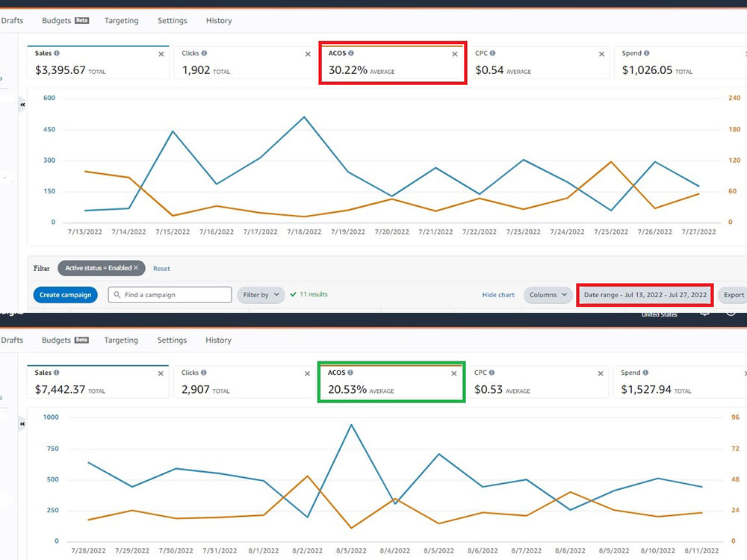
Task: Remove the Active status = Enabled filter
Action: 136,267
